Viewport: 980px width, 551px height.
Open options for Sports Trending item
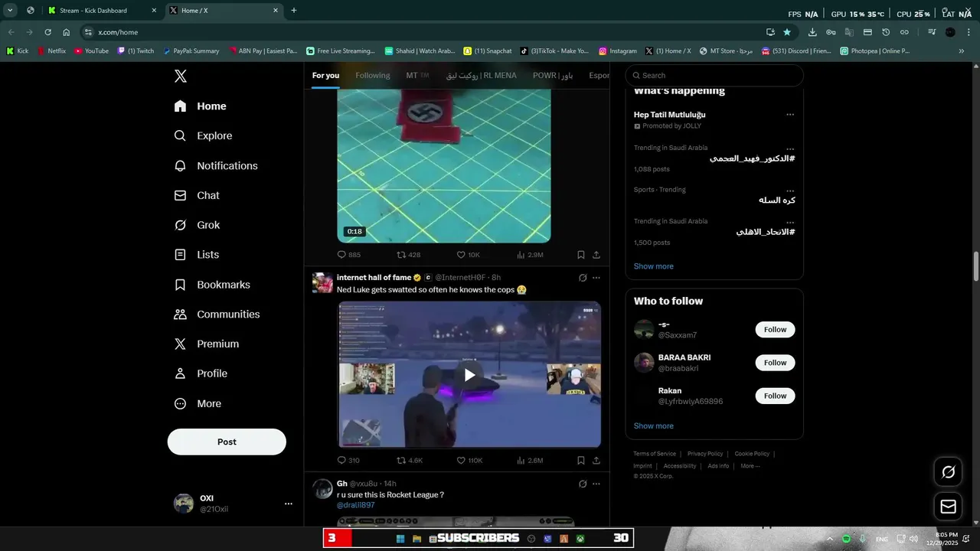tap(790, 190)
